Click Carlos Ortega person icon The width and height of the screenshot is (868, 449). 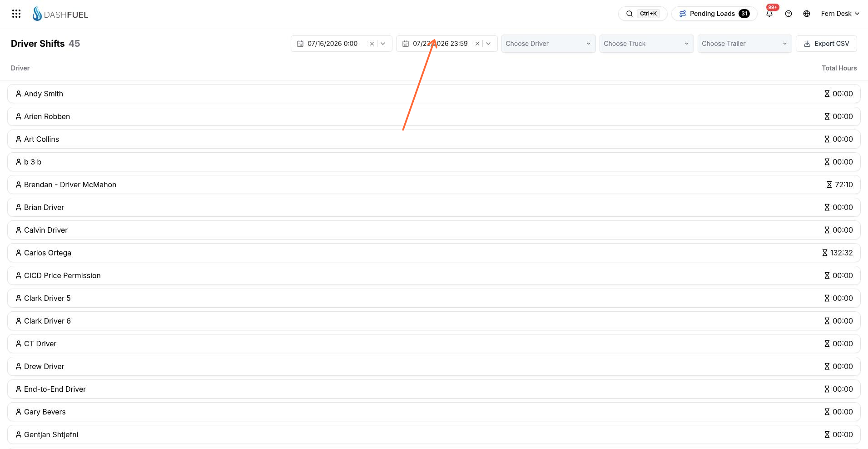(19, 253)
